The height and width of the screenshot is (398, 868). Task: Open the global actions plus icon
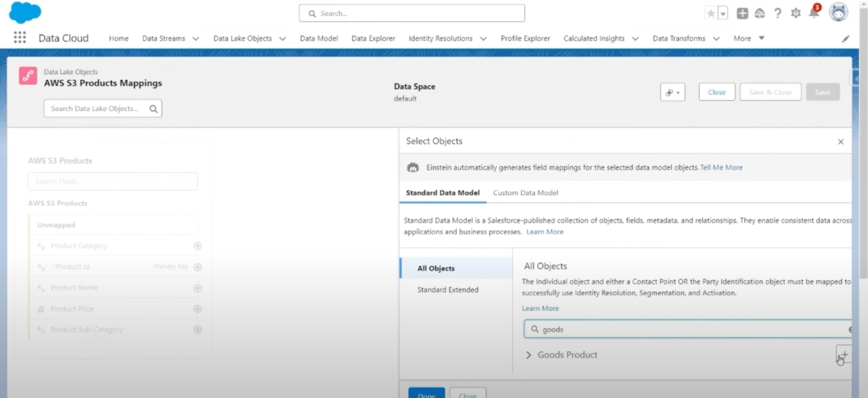[742, 14]
